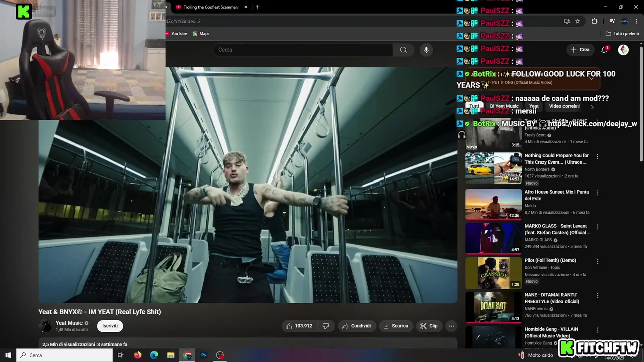
Task: Open the Windows Start menu
Action: point(8,355)
